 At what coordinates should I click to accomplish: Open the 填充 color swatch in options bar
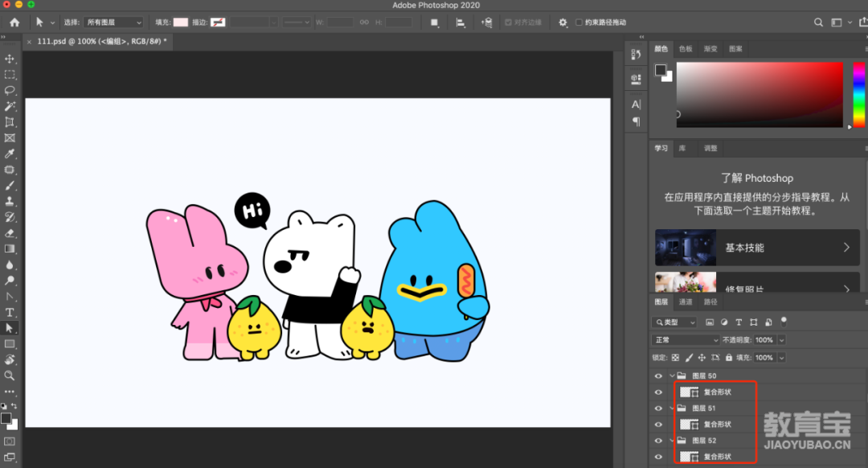coord(181,23)
